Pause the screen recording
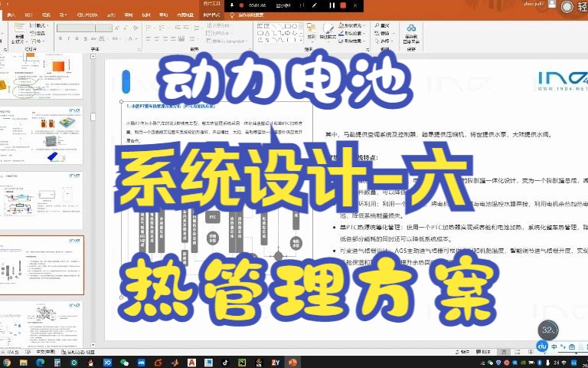This screenshot has width=588, height=368. pos(332,5)
